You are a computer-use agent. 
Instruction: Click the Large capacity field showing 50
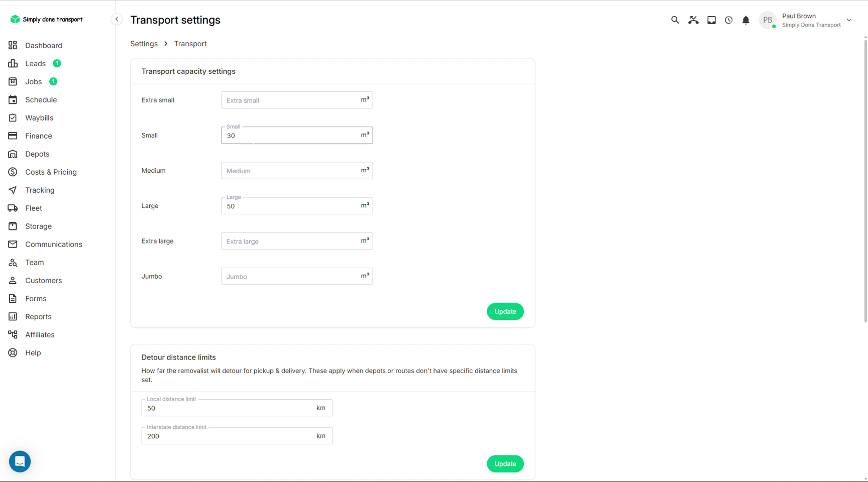click(x=297, y=206)
